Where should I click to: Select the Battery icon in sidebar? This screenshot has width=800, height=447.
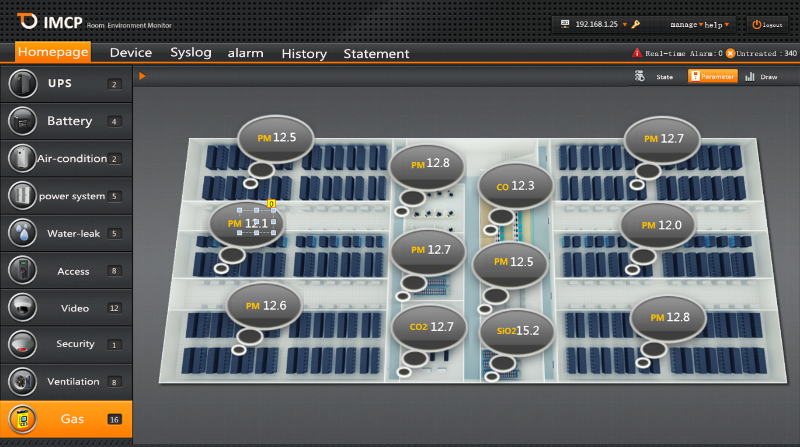tap(22, 121)
